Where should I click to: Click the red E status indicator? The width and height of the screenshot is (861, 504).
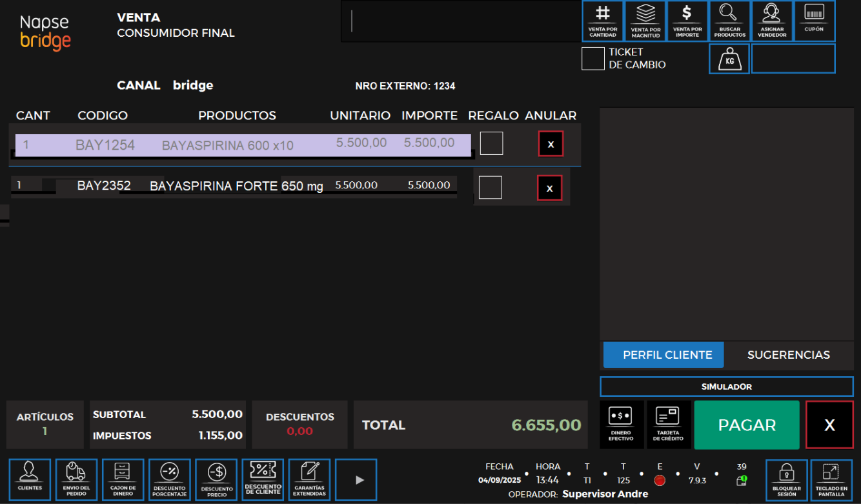coord(660,480)
